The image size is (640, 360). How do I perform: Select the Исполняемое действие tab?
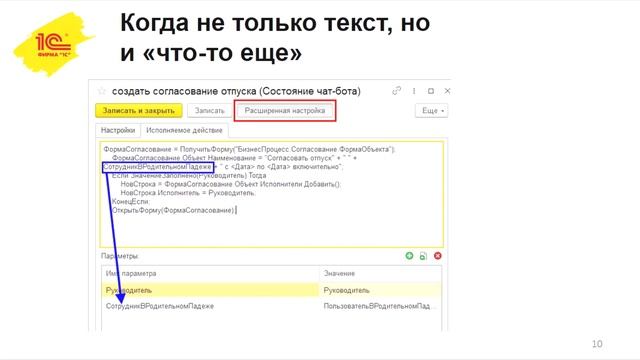(x=184, y=130)
